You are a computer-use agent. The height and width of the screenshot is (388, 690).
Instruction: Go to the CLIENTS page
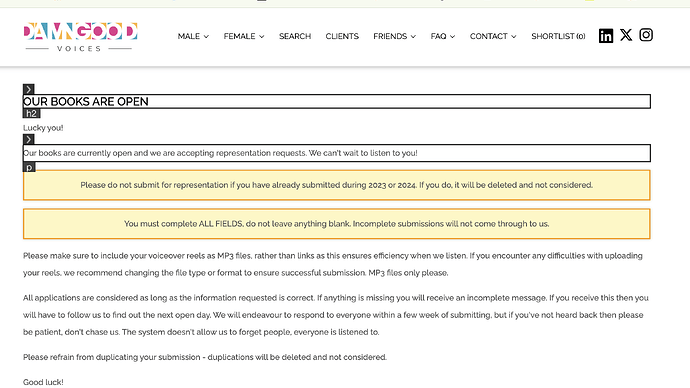pos(342,36)
